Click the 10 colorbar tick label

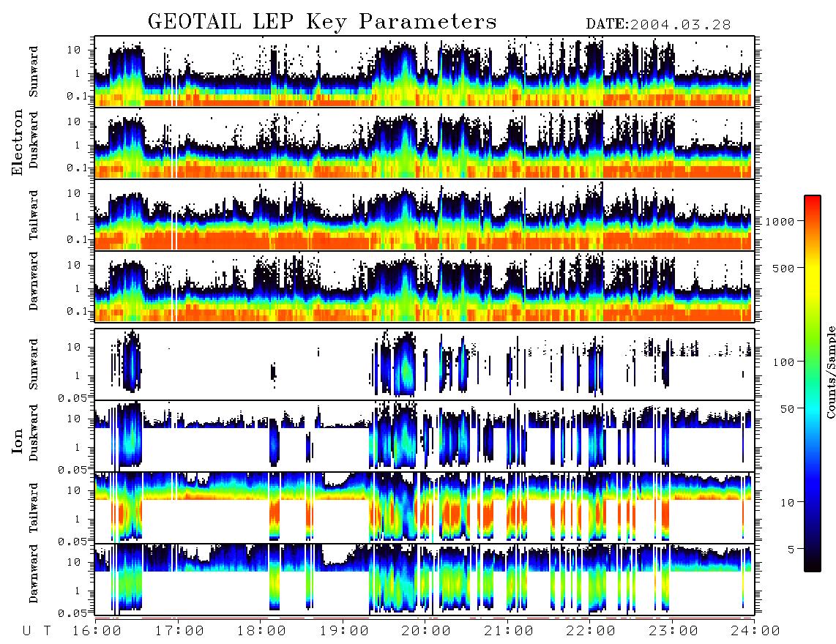coord(787,502)
